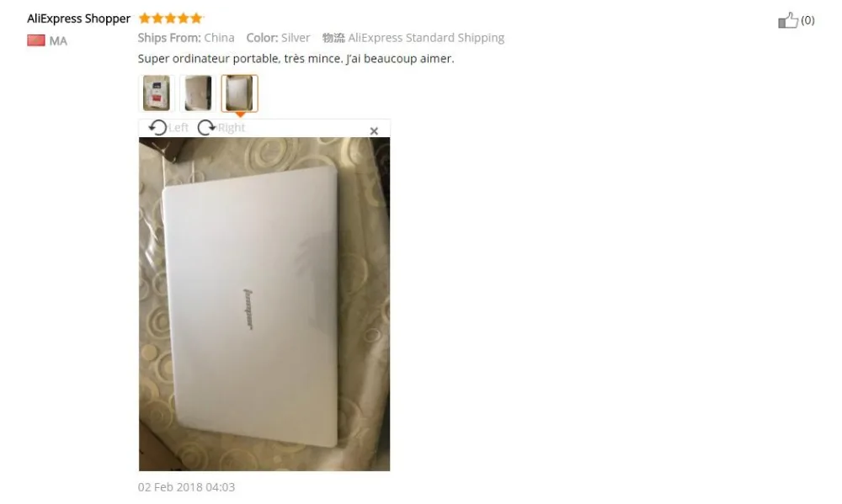Click the shipping logistics glyph before AliExpress Standard

[333, 38]
